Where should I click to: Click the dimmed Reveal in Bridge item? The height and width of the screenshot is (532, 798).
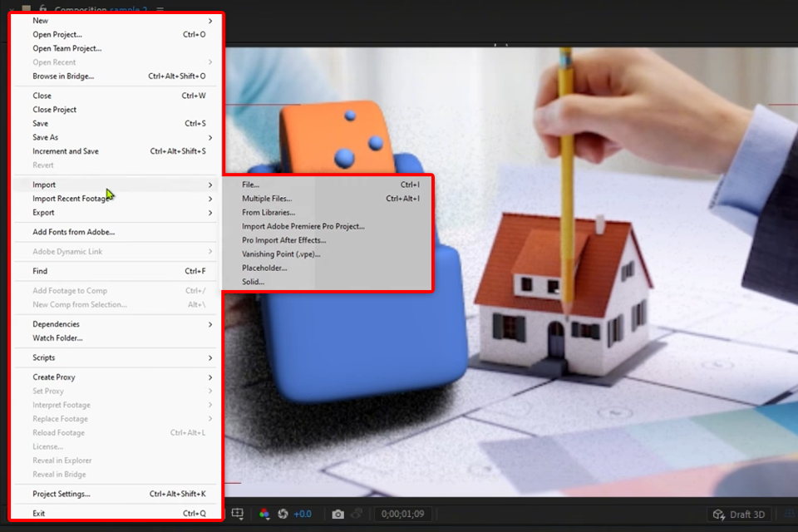[x=116, y=474]
